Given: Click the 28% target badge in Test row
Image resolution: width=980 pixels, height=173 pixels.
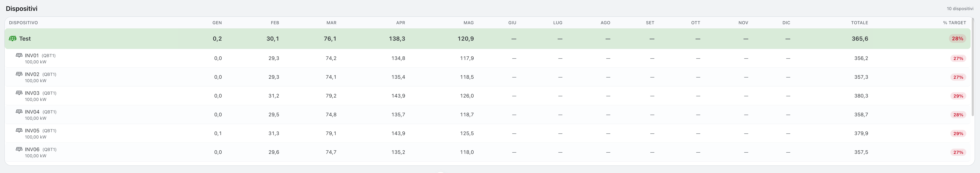Looking at the screenshot, I should point(958,38).
